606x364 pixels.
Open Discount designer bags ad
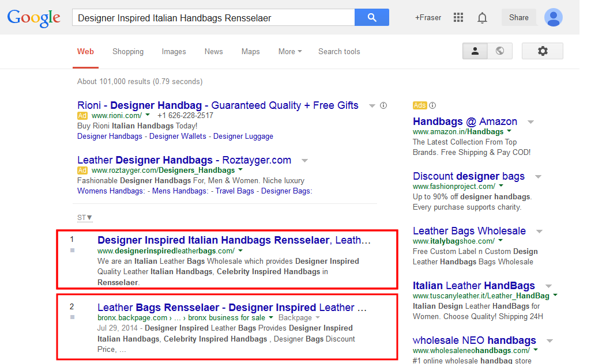tap(469, 176)
